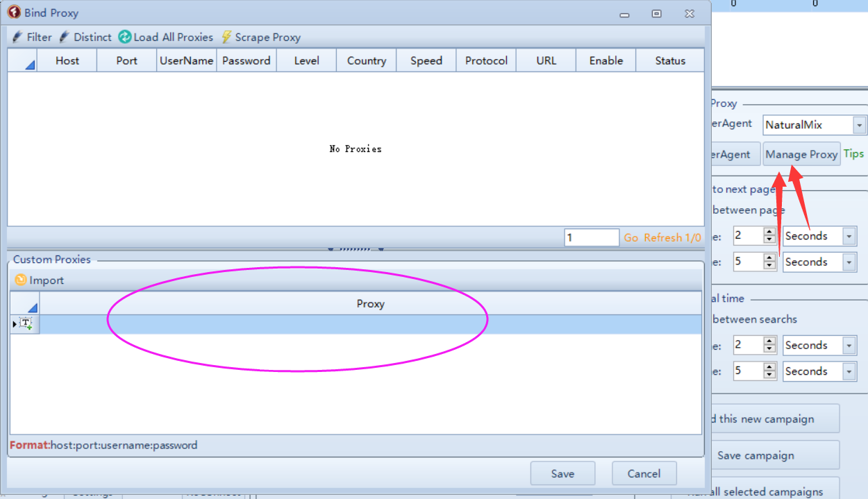
Task: Click the Distinct toolbar icon
Action: click(x=65, y=37)
